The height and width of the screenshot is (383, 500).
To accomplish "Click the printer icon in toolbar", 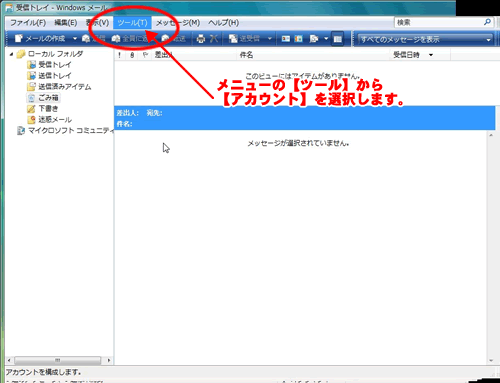I will (201, 39).
